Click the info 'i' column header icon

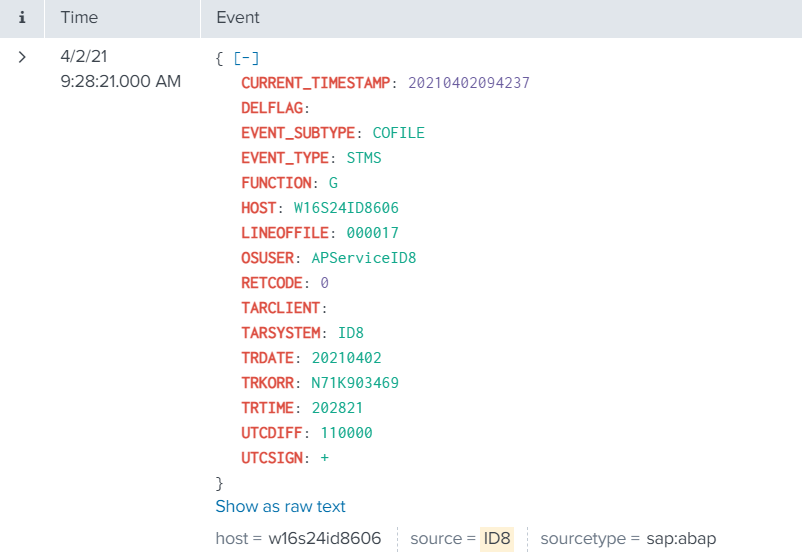pos(21,18)
